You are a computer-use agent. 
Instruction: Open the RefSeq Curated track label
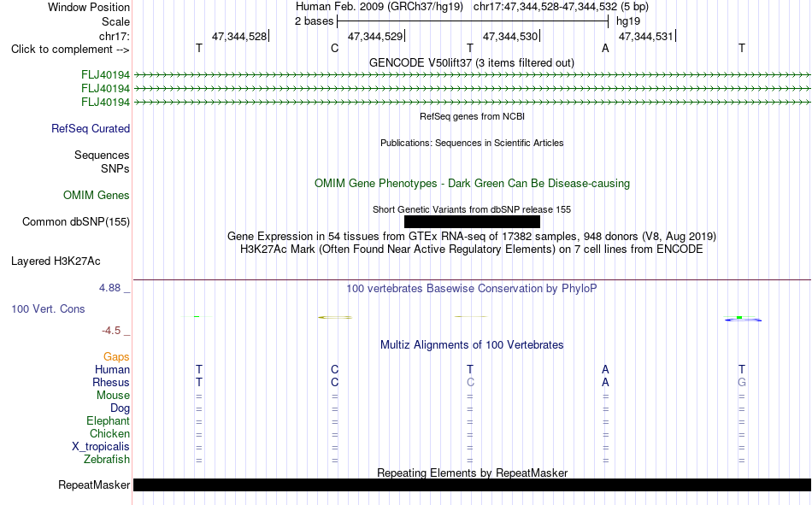[x=91, y=128]
